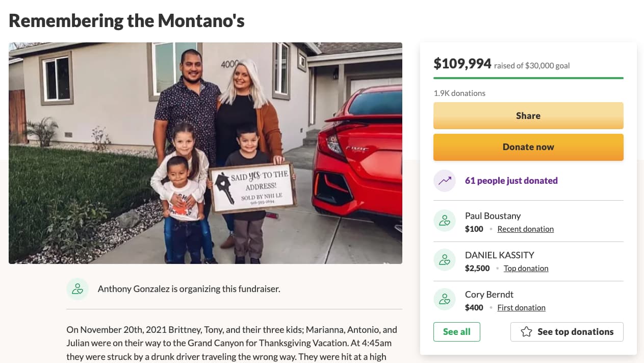The image size is (644, 363).
Task: Click the organizer icon next to Anthony Gonzalez
Action: [x=78, y=289]
